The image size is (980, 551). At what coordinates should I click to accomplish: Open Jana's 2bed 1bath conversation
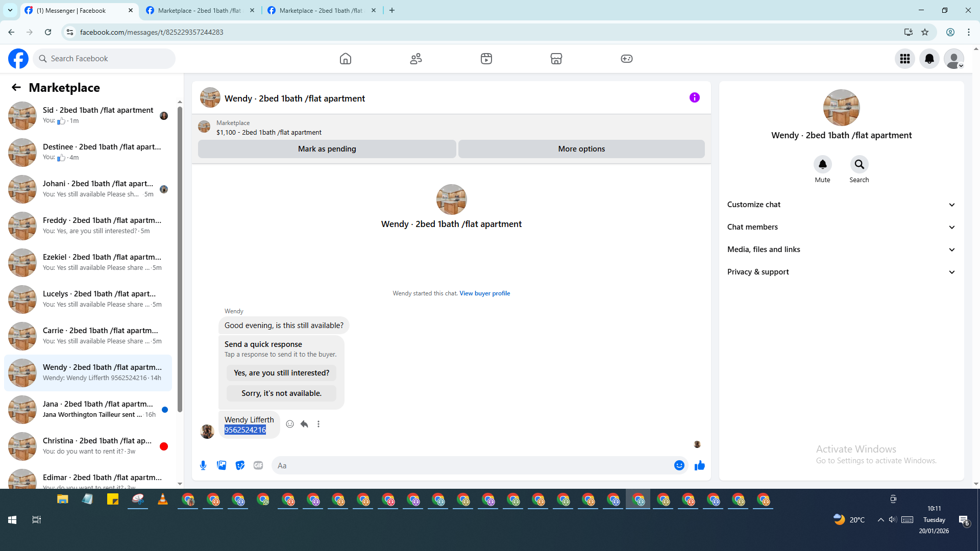pos(88,410)
